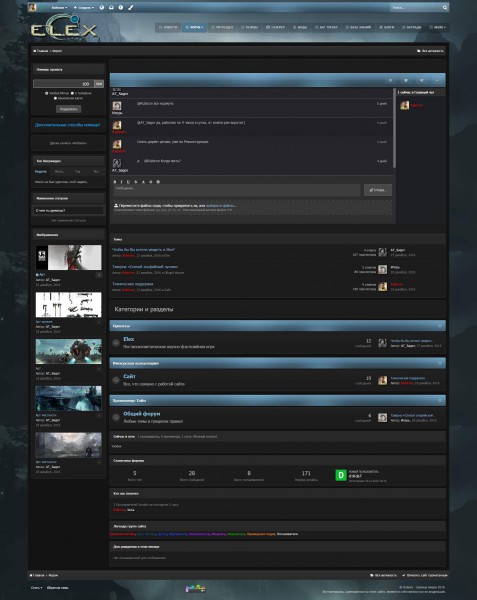
Task: Open the flying mech gallery thumbnail
Action: (68, 351)
